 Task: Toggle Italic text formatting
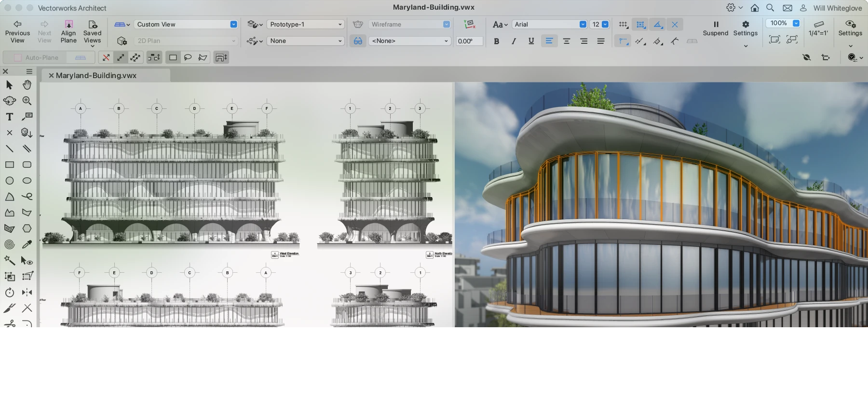click(514, 41)
